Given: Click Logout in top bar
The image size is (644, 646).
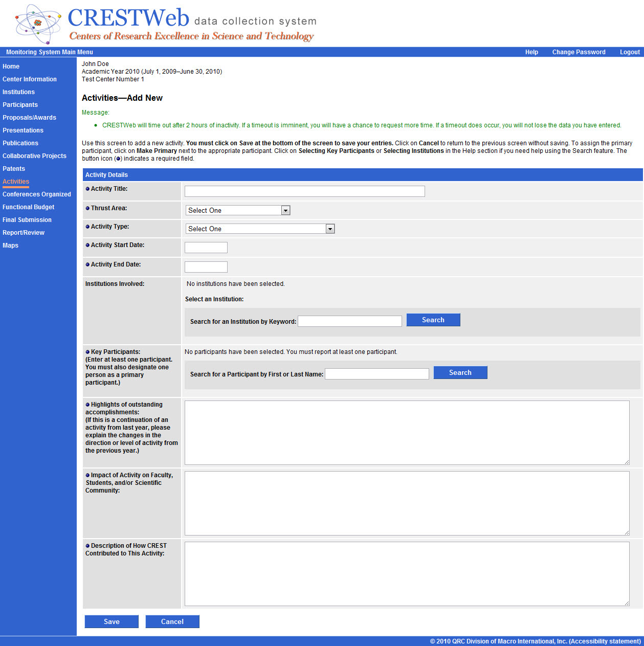Looking at the screenshot, I should (630, 52).
